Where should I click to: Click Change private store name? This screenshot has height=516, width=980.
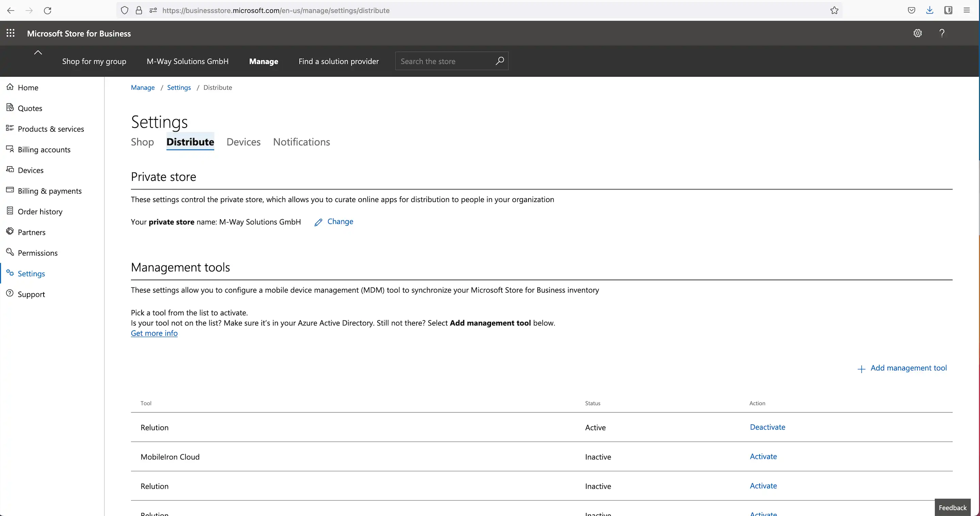(x=340, y=221)
